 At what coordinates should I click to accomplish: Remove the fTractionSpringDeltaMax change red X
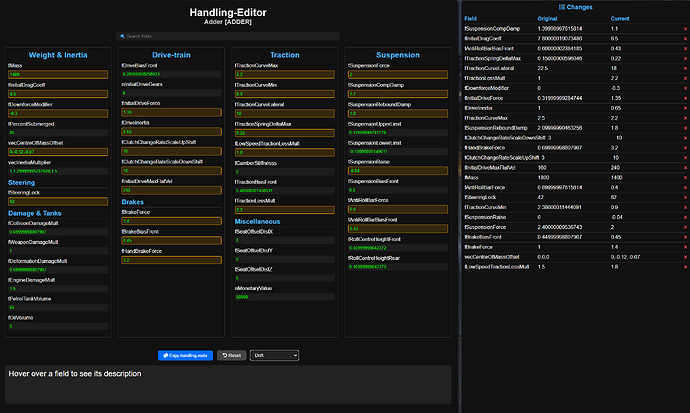[x=685, y=58]
